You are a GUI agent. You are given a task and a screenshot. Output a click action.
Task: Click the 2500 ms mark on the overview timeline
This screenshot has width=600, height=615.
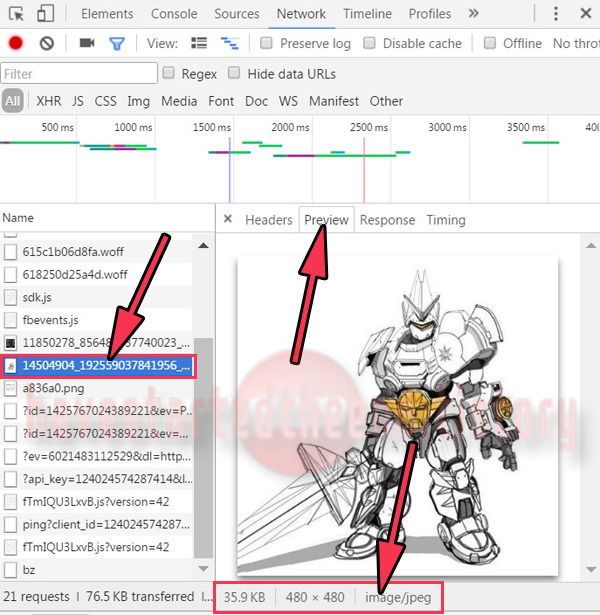(369, 127)
